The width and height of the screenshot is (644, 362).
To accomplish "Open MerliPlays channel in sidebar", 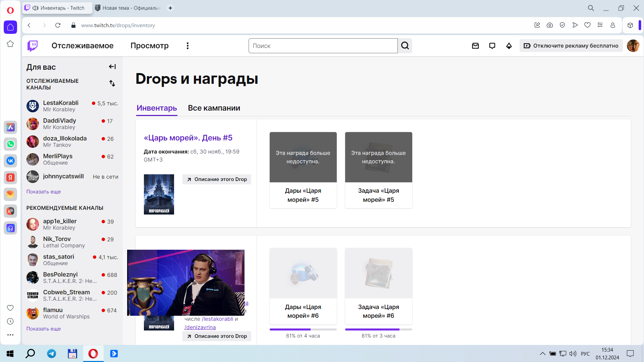I will (72, 160).
